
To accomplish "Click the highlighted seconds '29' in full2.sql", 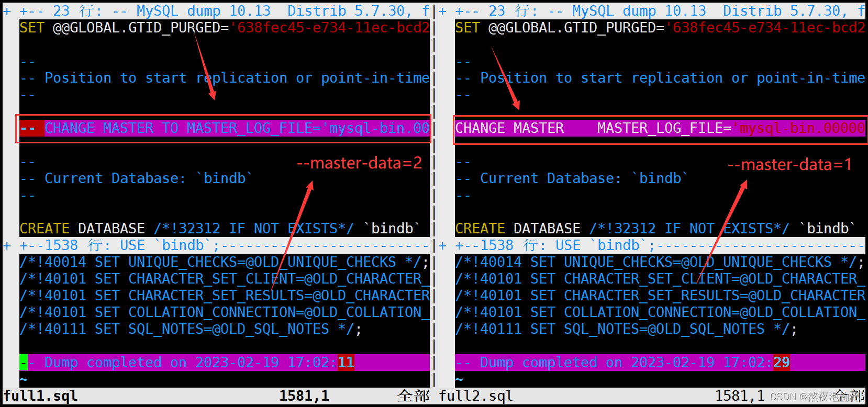I will pos(782,363).
